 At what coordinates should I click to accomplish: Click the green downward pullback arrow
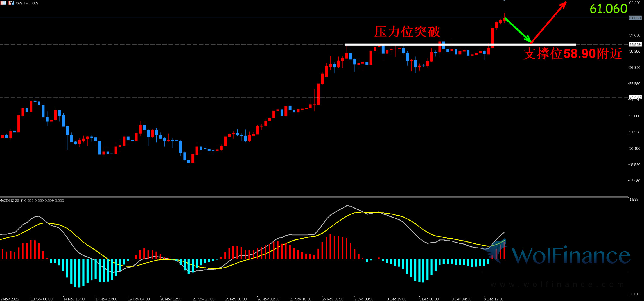tap(518, 30)
